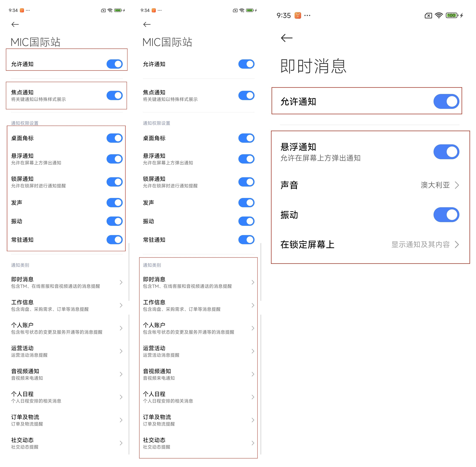This screenshot has width=476, height=467.
Task: Open 工作信息 category in left screen
Action: [67, 305]
